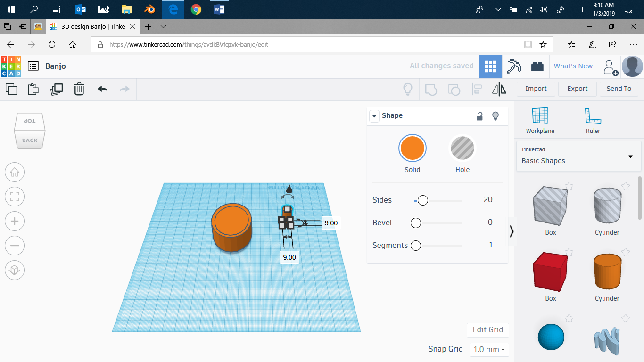Open a new browser tab
Image resolution: width=644 pixels, height=362 pixels.
(148, 26)
